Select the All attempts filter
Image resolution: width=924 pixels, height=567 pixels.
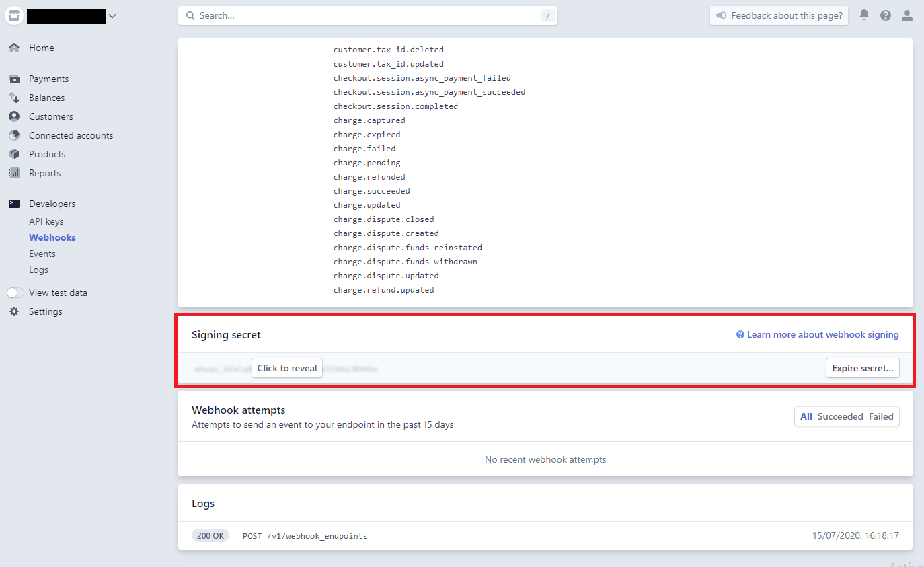(x=806, y=416)
